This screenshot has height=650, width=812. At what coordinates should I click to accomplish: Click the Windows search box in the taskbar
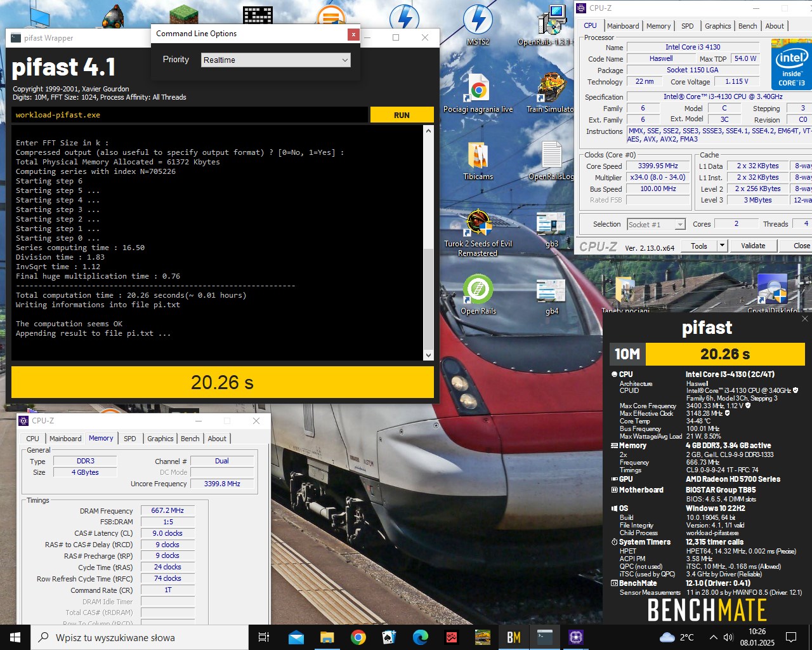tap(140, 637)
